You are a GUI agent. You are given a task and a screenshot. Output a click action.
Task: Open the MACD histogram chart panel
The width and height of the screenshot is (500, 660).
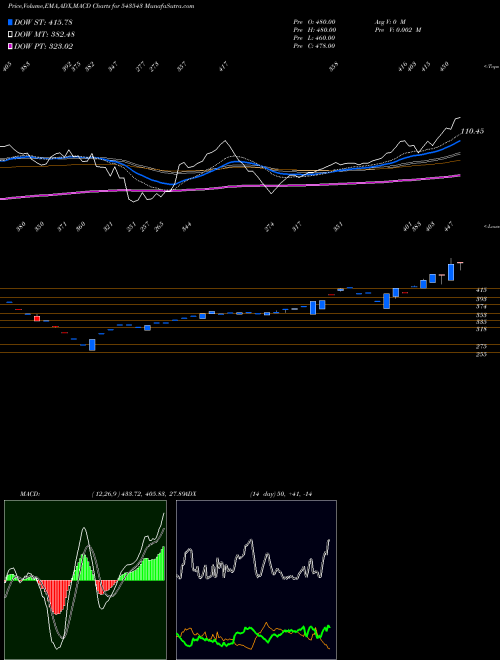[x=85, y=580]
